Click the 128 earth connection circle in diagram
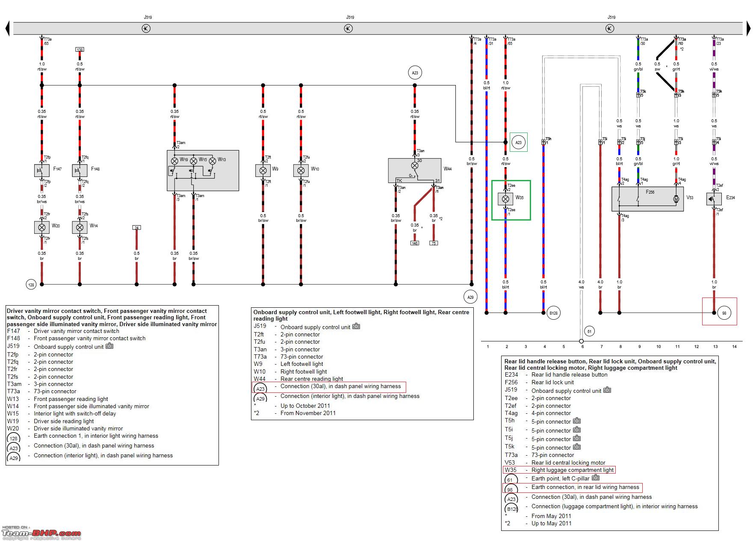The image size is (756, 542). tap(31, 285)
